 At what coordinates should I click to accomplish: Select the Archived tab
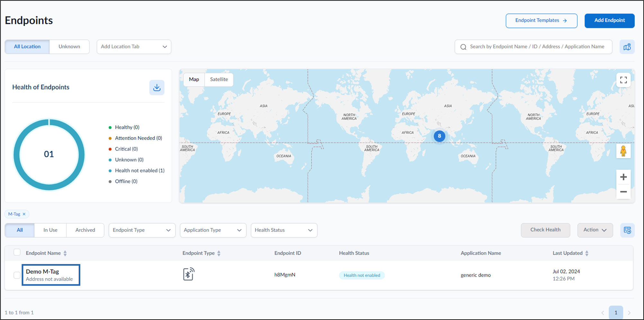[85, 230]
